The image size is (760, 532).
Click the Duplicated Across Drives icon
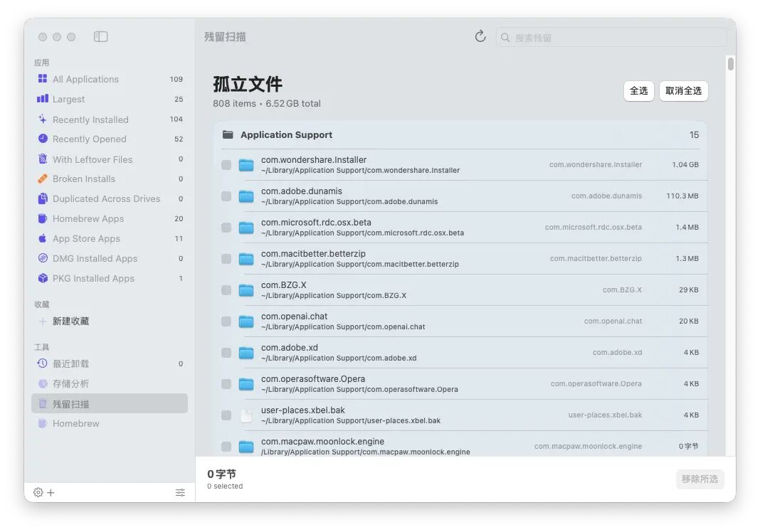point(43,198)
